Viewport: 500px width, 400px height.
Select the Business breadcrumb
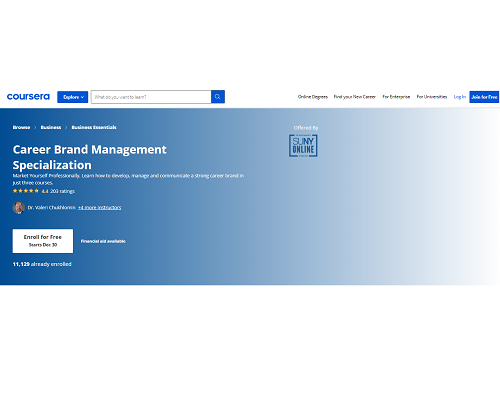(51, 127)
